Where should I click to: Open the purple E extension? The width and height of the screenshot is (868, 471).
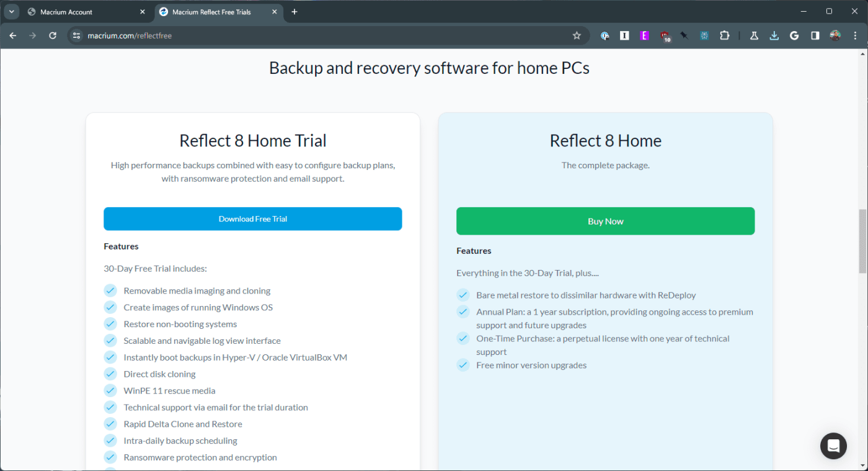(x=644, y=36)
